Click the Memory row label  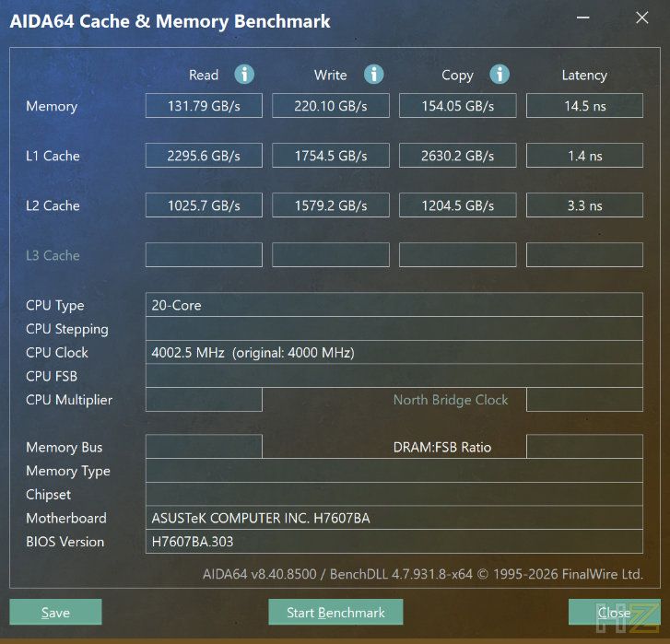52,106
